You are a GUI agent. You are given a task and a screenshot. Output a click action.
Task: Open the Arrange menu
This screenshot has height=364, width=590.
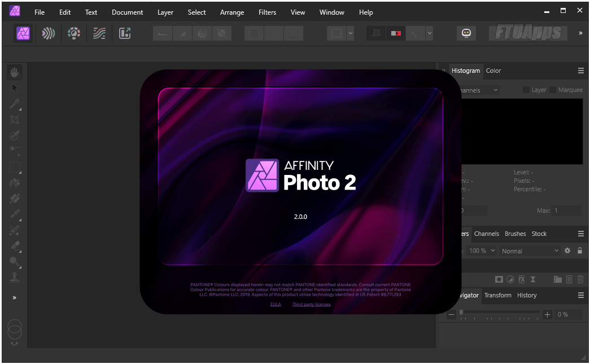[232, 12]
